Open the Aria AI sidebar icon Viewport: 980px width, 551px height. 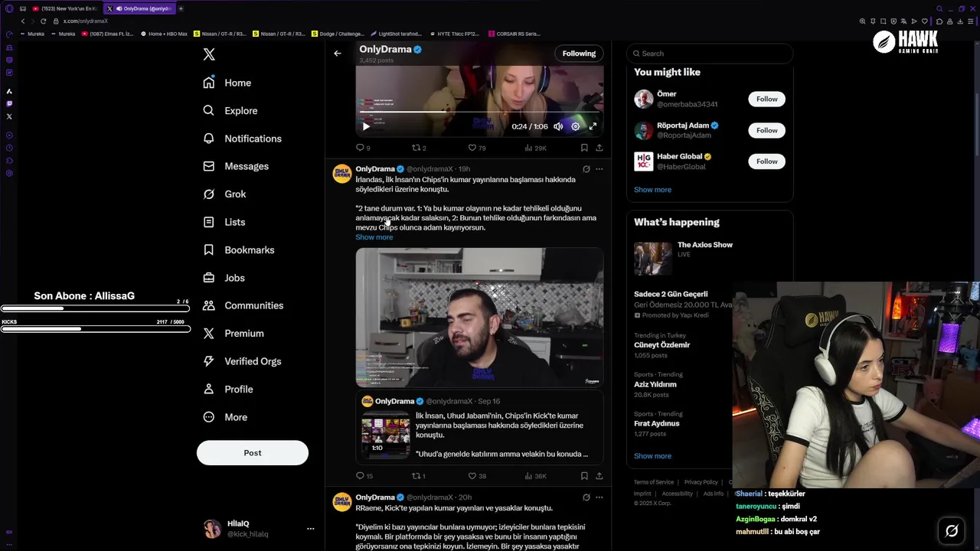tap(9, 91)
